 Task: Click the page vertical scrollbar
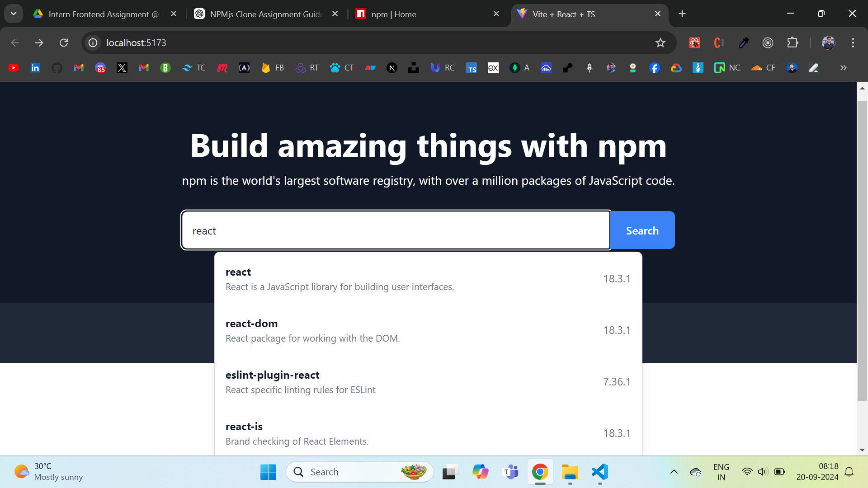click(862, 251)
